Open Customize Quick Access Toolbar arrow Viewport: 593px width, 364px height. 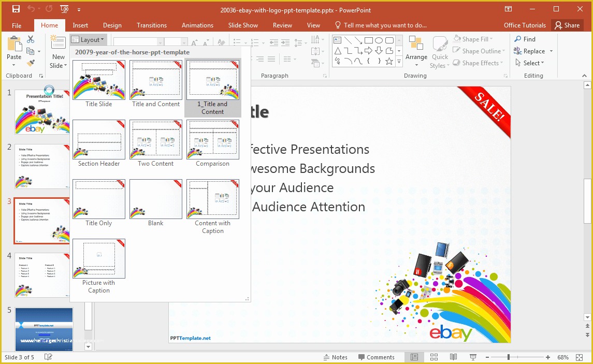click(x=79, y=10)
